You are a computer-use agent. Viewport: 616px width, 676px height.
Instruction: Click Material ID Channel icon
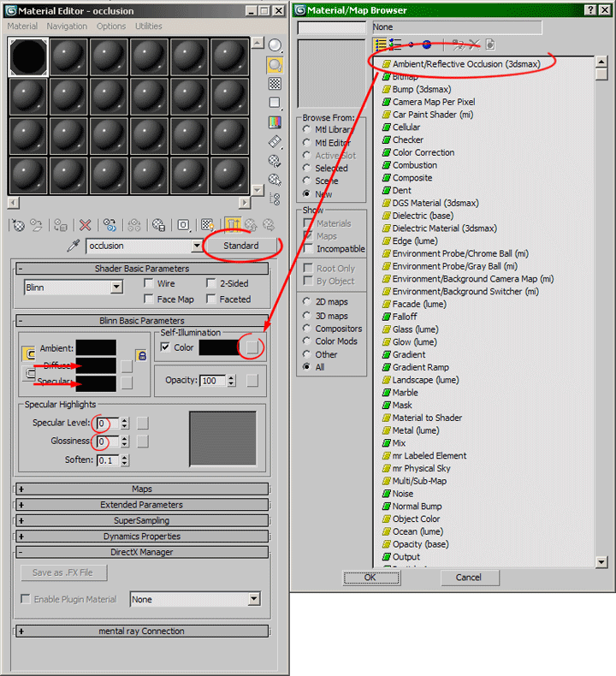pyautogui.click(x=183, y=225)
